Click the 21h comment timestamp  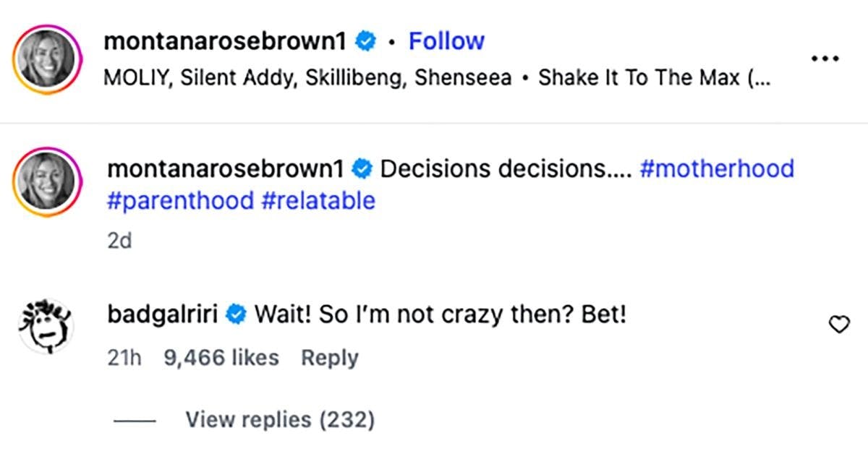pos(124,357)
